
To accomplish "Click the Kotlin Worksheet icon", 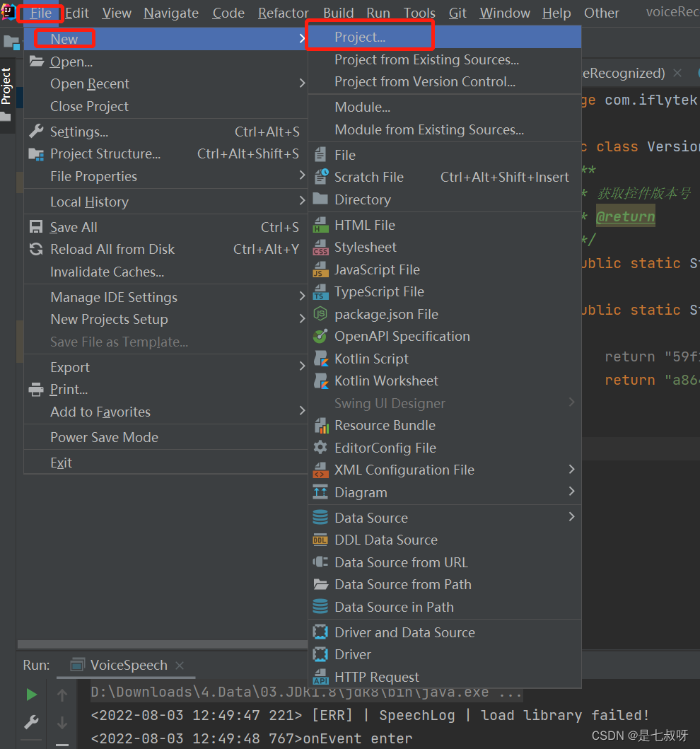I will [x=321, y=381].
